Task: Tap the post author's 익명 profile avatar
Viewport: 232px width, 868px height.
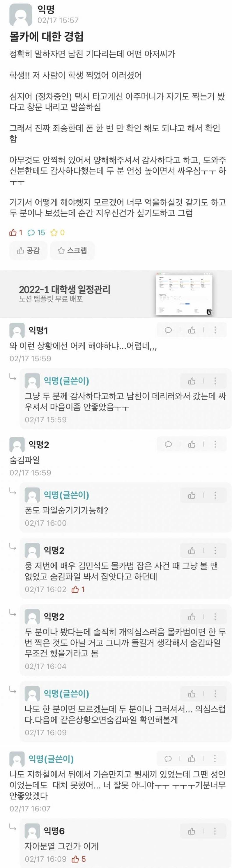Action: tap(21, 15)
